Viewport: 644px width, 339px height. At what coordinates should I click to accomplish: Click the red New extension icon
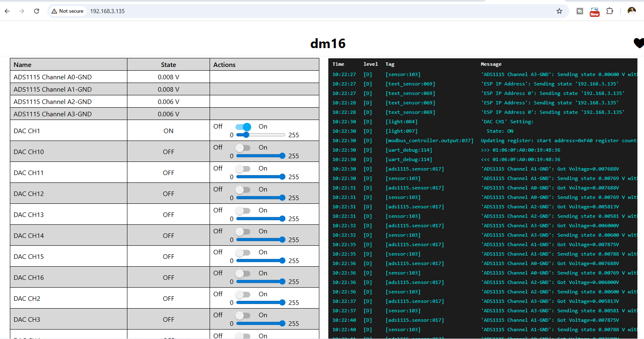click(x=594, y=12)
